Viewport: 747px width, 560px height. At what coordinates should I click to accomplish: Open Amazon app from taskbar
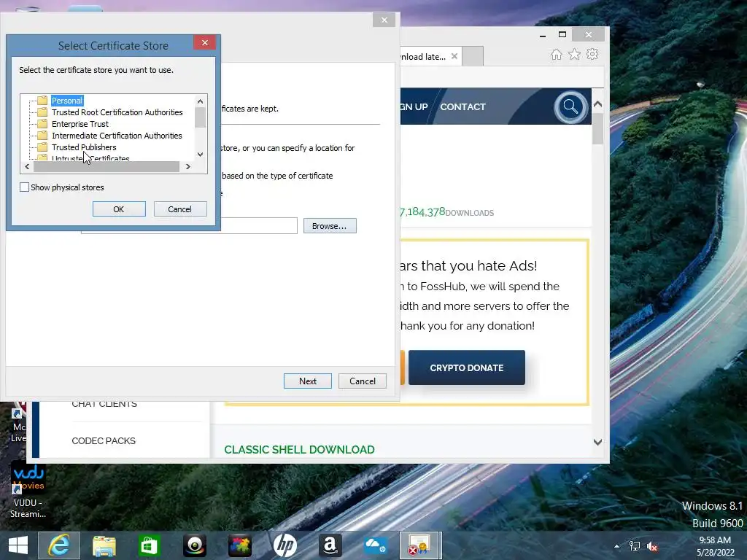[330, 545]
